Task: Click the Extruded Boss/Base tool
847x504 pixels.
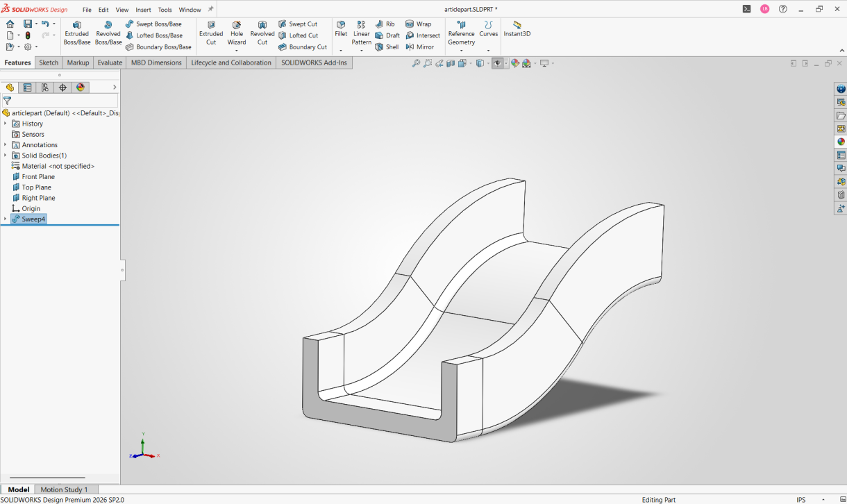Action: [76, 33]
